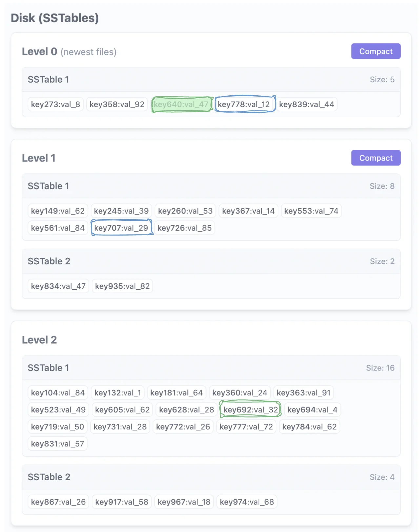Viewport: 419px width, 532px height.
Task: Select the green highlighted key640:val_47 entry
Action: (x=182, y=104)
